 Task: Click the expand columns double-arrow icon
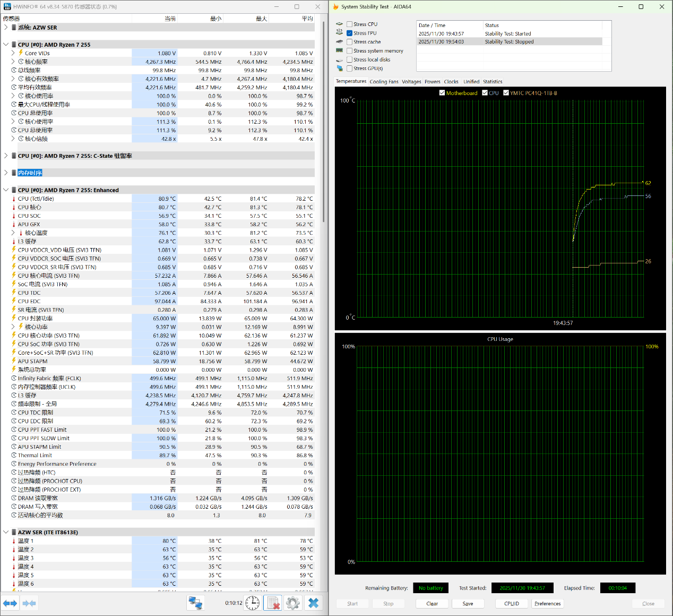(x=10, y=603)
